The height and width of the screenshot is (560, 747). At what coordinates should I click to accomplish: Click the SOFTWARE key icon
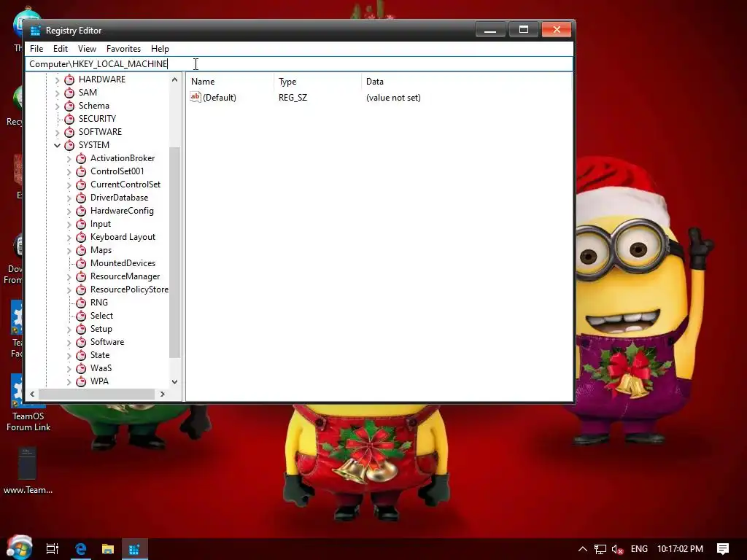tap(69, 132)
